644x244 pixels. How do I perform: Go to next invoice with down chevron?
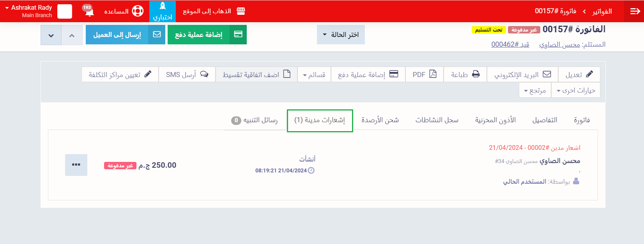coord(51,35)
